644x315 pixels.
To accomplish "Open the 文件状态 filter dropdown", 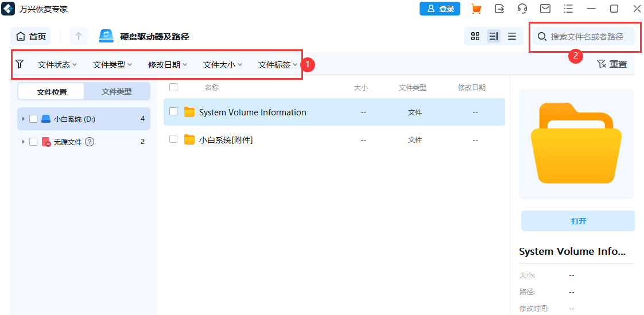I will 57,64.
